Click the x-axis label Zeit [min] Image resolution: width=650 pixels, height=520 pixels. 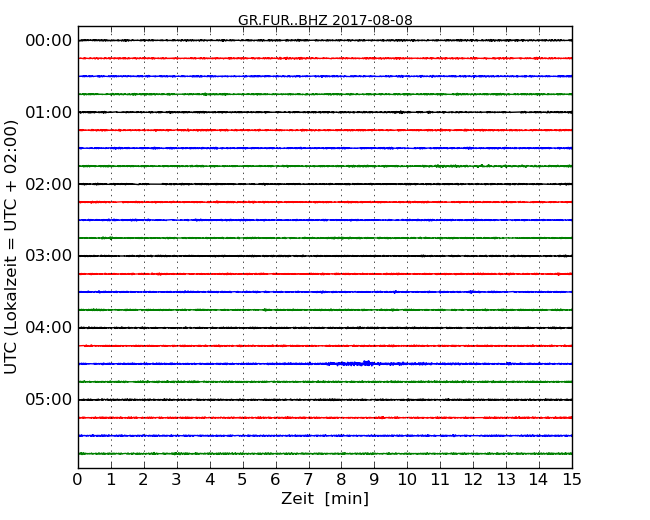point(325,498)
